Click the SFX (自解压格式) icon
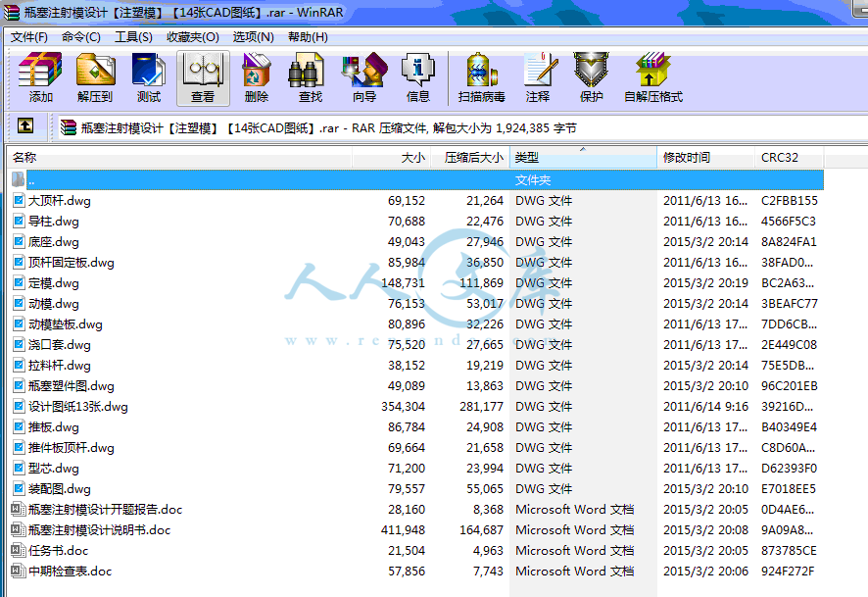 click(653, 77)
